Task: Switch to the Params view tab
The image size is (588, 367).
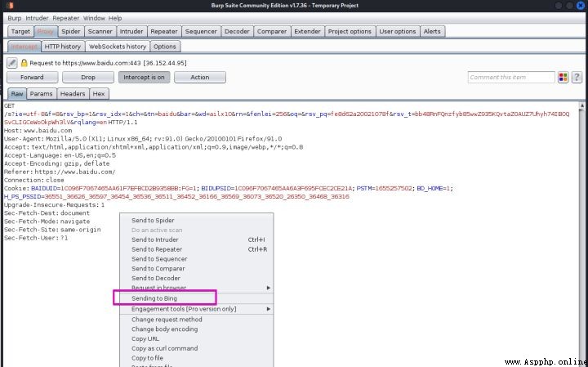Action: (42, 94)
